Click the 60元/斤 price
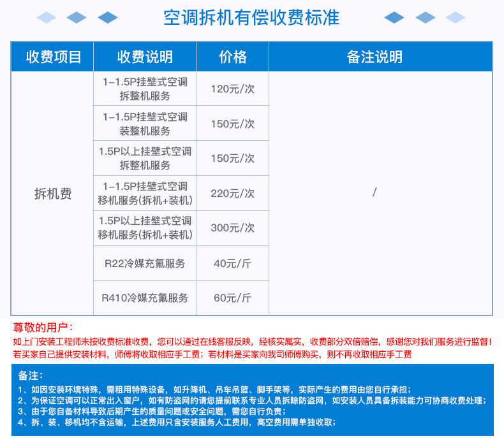 (x=233, y=298)
